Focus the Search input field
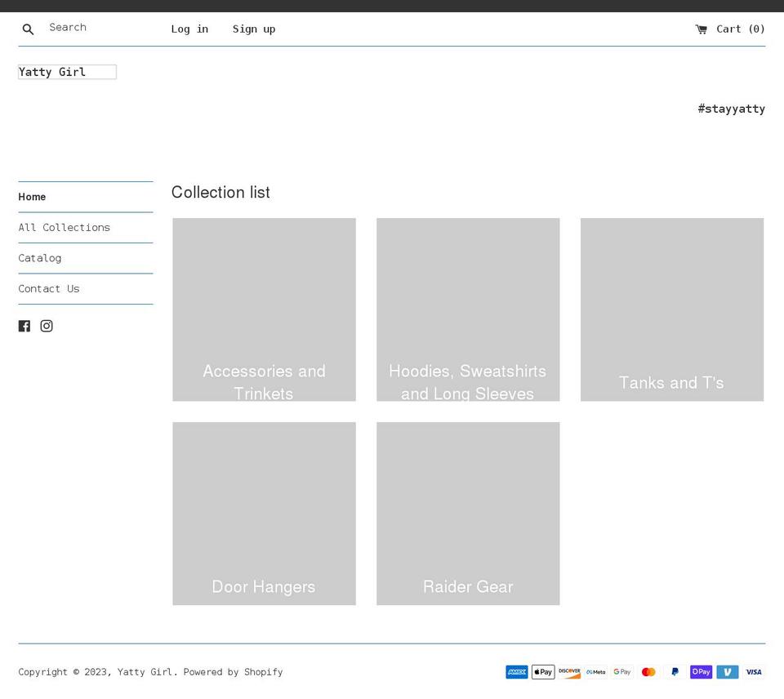Viewport: 784px width, 699px height. (95, 28)
